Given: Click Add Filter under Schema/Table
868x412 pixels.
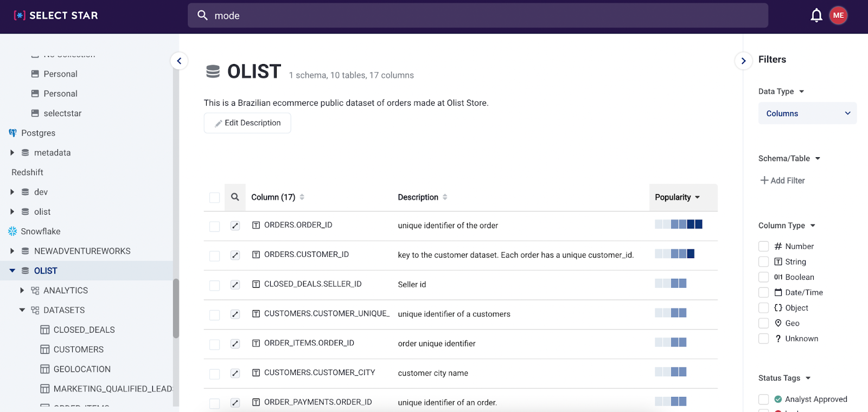Looking at the screenshot, I should pyautogui.click(x=782, y=181).
